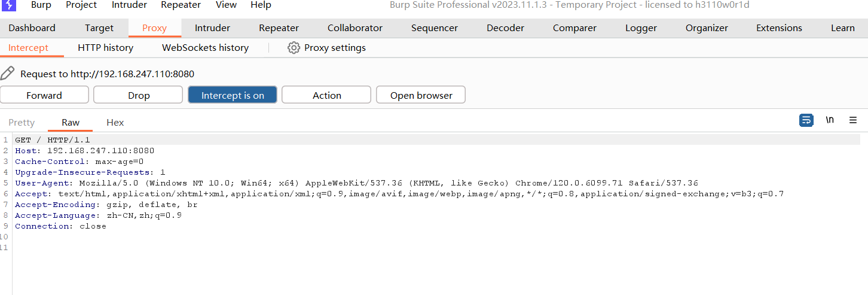Viewport: 868px width, 295px height.
Task: Toggle the line-wrap icon in the editor toolbar
Action: pos(806,120)
